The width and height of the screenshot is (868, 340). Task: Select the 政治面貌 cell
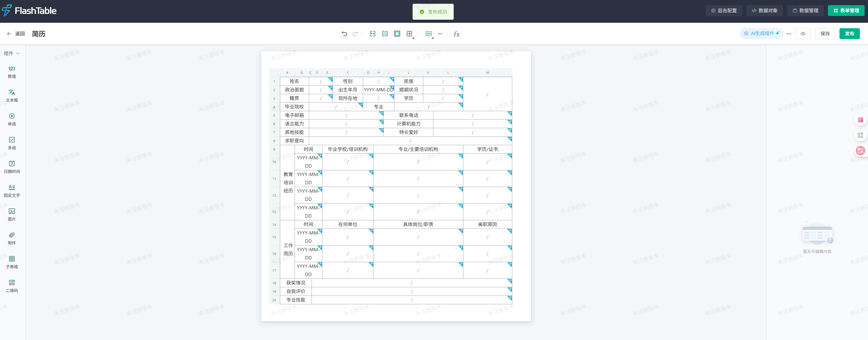tap(295, 90)
